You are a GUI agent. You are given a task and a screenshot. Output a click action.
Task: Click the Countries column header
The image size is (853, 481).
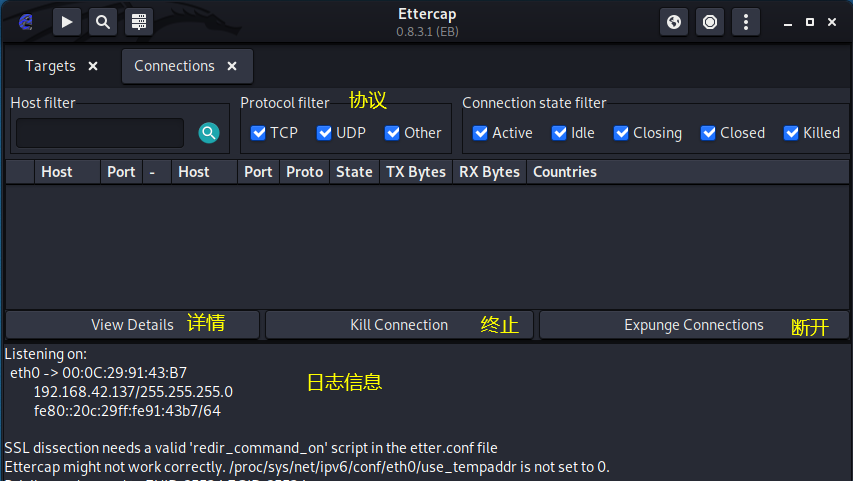[688, 172]
